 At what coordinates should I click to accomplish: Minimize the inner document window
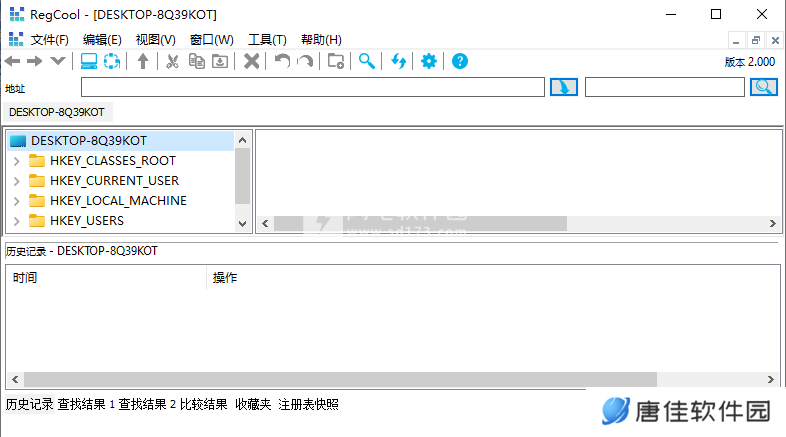[x=736, y=40]
